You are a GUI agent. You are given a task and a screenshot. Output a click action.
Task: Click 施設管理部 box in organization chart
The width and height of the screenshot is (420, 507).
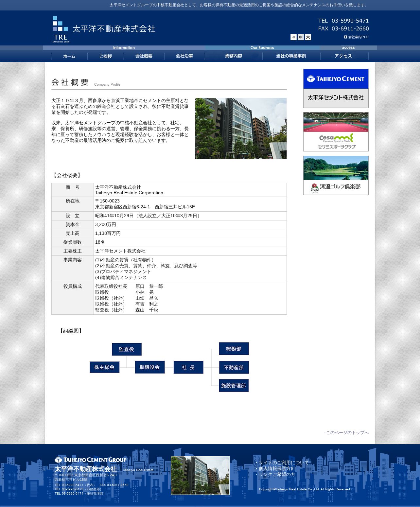coord(234,386)
